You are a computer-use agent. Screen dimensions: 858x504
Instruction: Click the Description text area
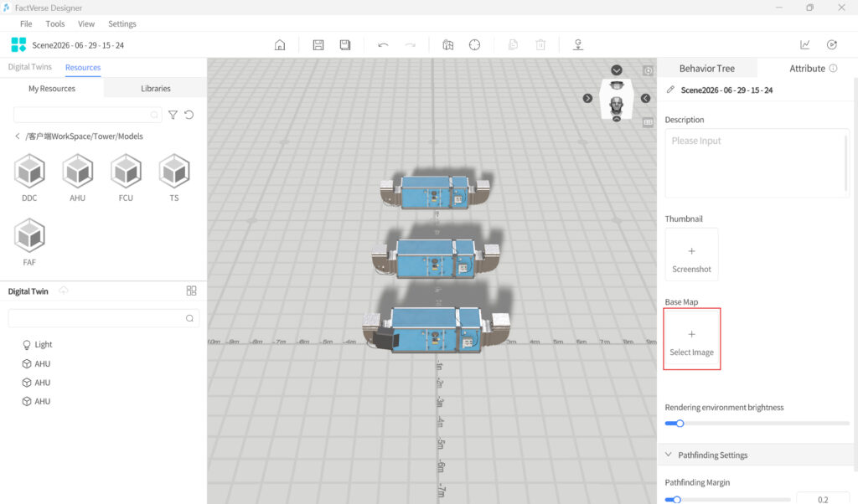click(757, 163)
